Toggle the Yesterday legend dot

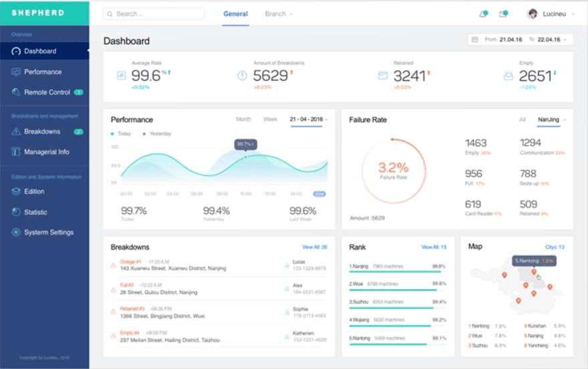tap(144, 134)
